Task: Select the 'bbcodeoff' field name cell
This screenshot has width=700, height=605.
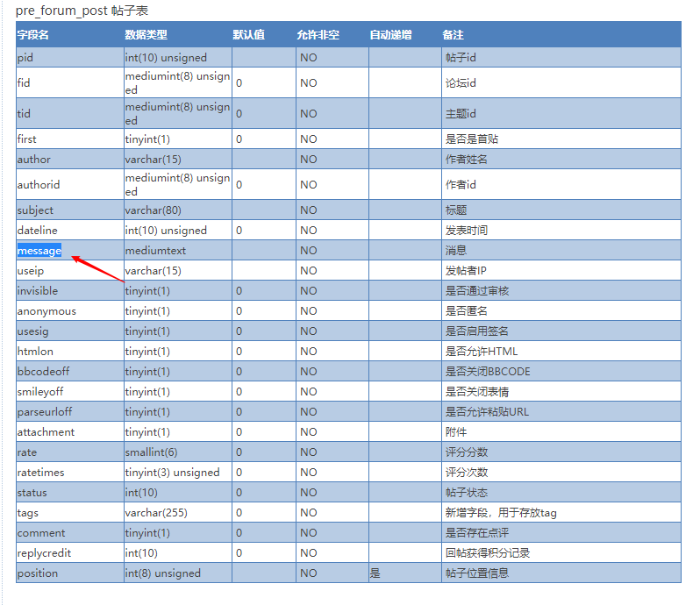Action: [x=70, y=371]
